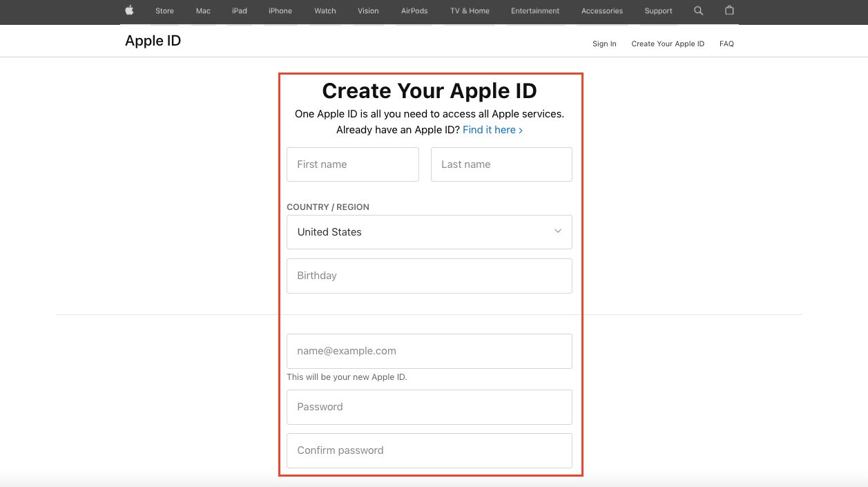868x487 pixels.
Task: Click the Sign In link
Action: coord(604,44)
